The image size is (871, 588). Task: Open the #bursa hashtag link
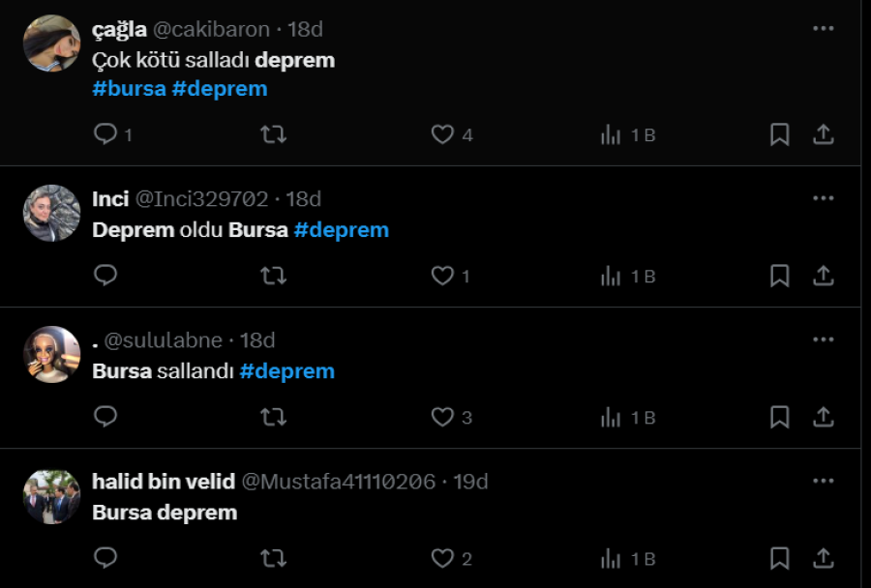point(129,89)
